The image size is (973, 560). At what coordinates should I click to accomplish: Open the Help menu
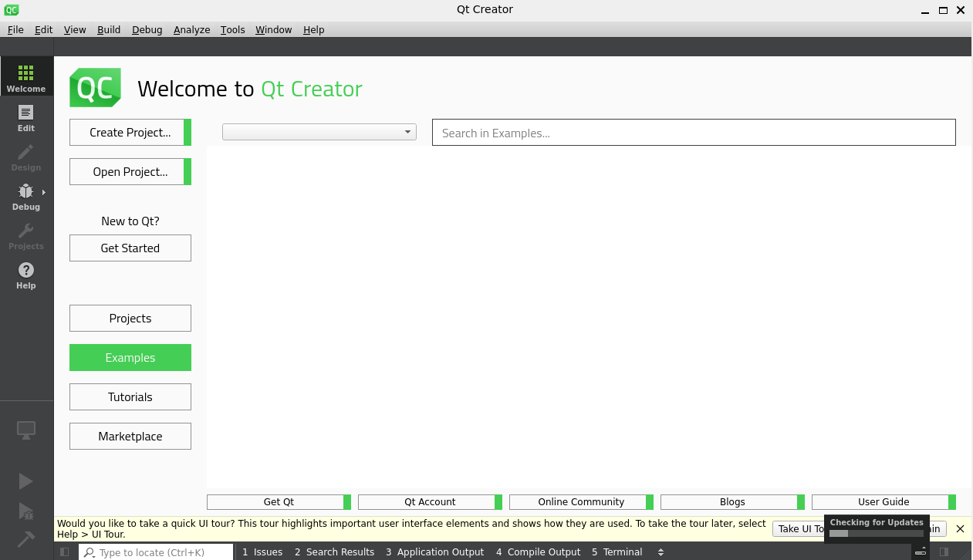coord(314,29)
